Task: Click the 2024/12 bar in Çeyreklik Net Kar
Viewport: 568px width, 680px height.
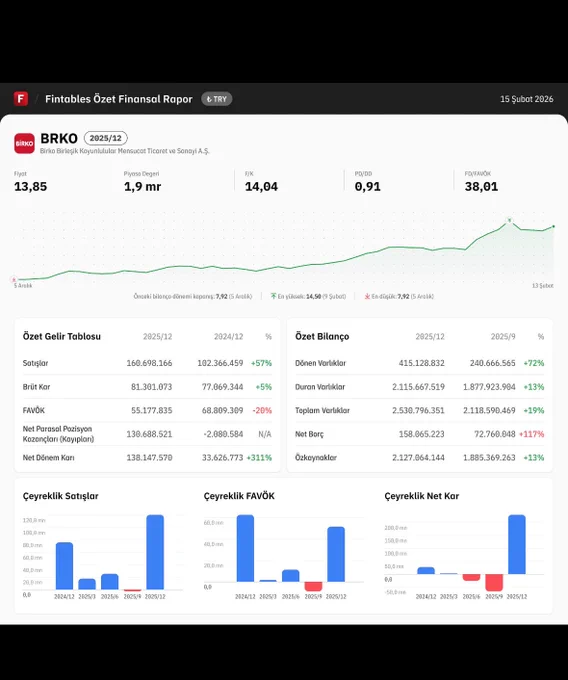Action: (x=426, y=571)
